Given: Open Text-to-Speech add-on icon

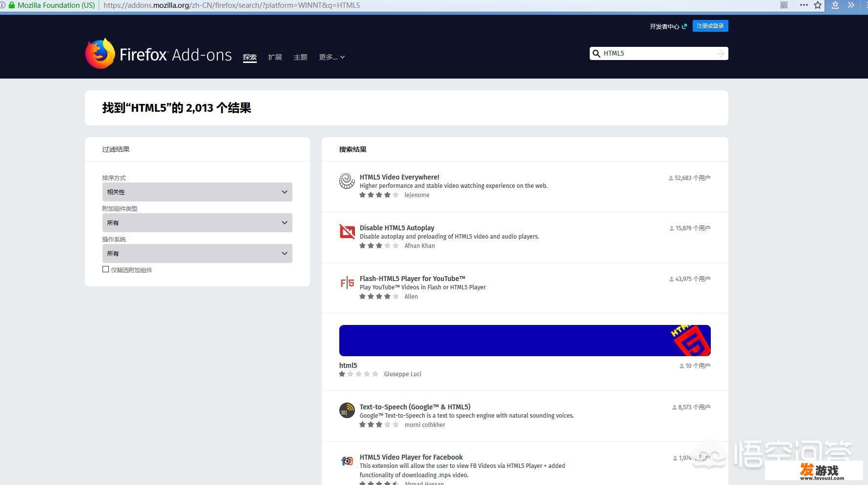Looking at the screenshot, I should tap(347, 410).
